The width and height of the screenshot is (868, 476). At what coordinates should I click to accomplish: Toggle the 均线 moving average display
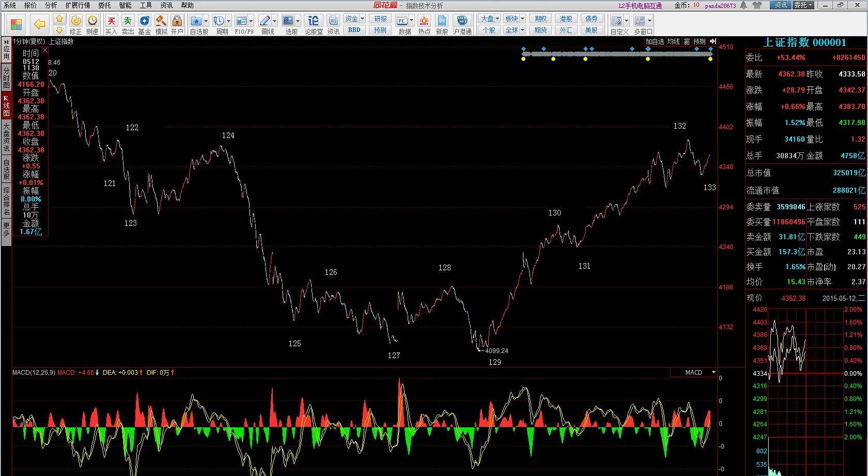[x=673, y=41]
